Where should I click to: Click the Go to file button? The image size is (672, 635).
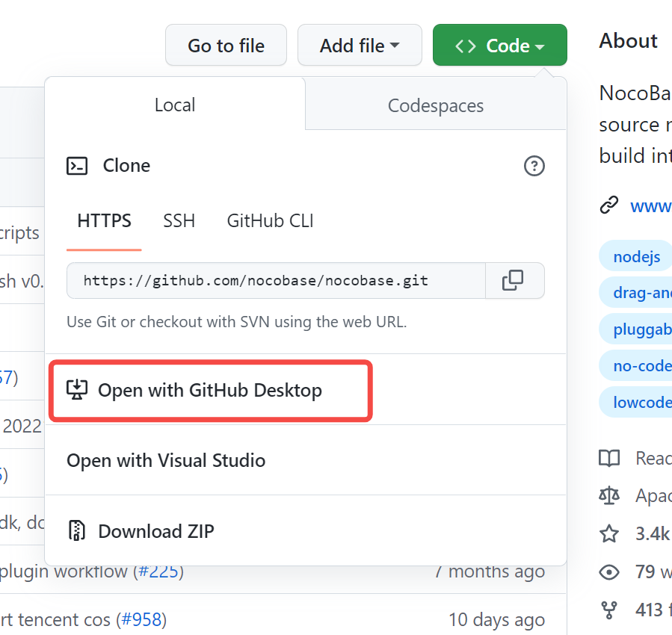point(226,45)
